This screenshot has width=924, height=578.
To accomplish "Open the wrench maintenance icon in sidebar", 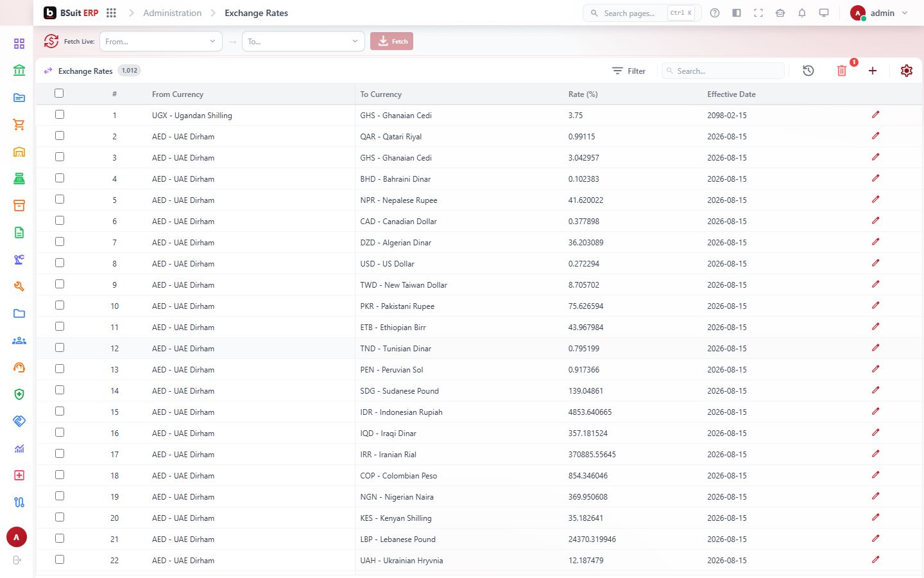I will pos(19,286).
